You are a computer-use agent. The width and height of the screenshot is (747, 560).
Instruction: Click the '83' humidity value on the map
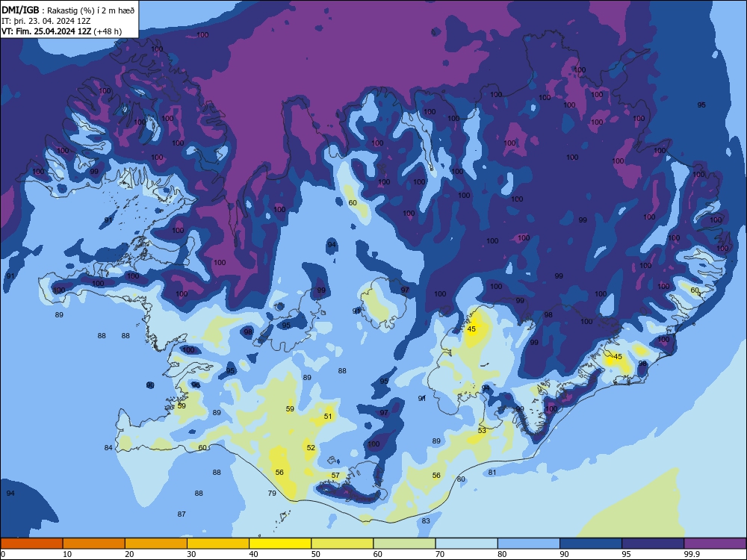click(x=426, y=521)
